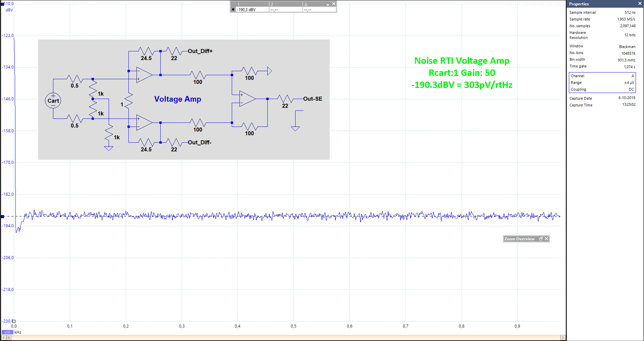The width and height of the screenshot is (644, 341).
Task: Click the scroll-right arrow of horizontal scrollbar
Action: 563,337
